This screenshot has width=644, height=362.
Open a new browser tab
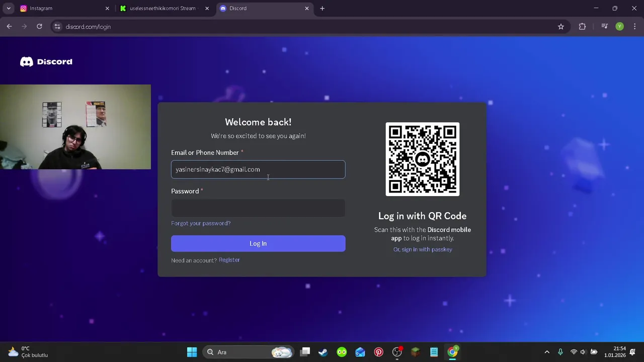pos(323,8)
